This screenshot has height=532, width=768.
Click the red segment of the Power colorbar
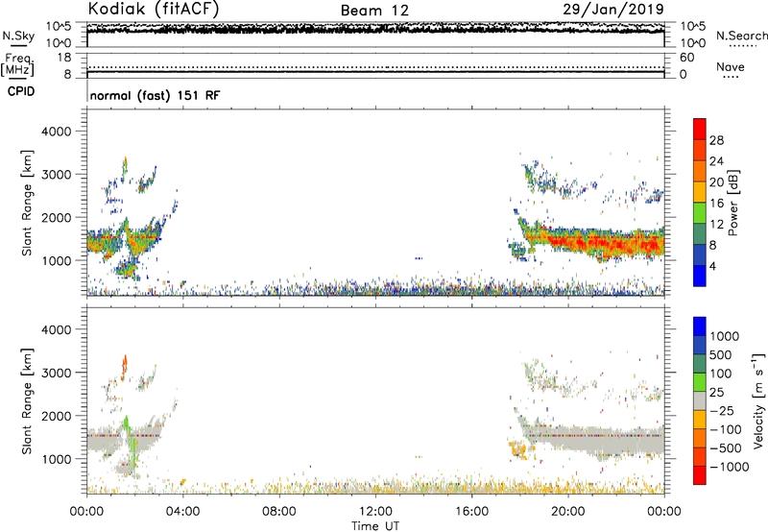point(700,129)
